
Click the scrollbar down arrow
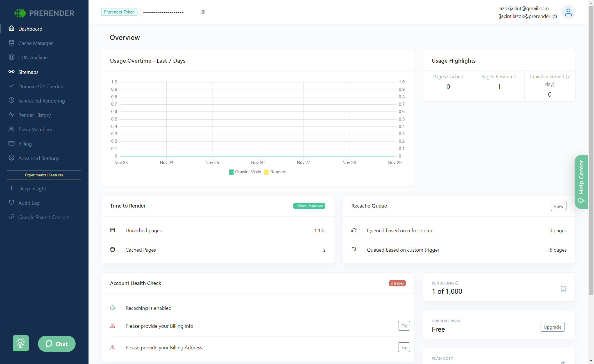coord(591,361)
